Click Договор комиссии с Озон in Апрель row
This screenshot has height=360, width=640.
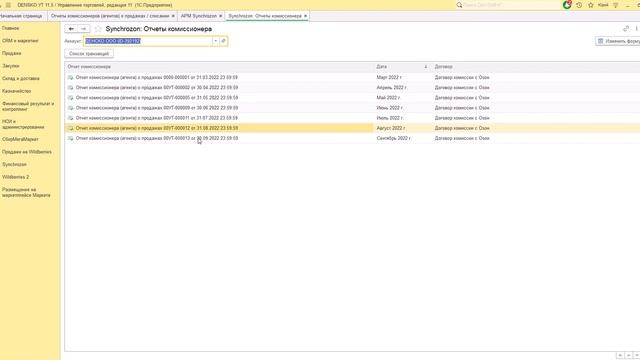coord(462,87)
